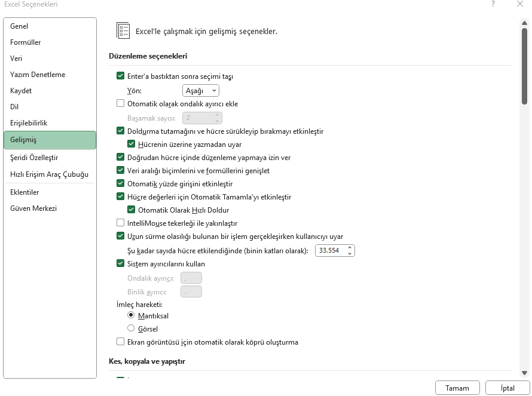Select the Mantıksal radio button
This screenshot has width=532, height=396.
point(131,315)
